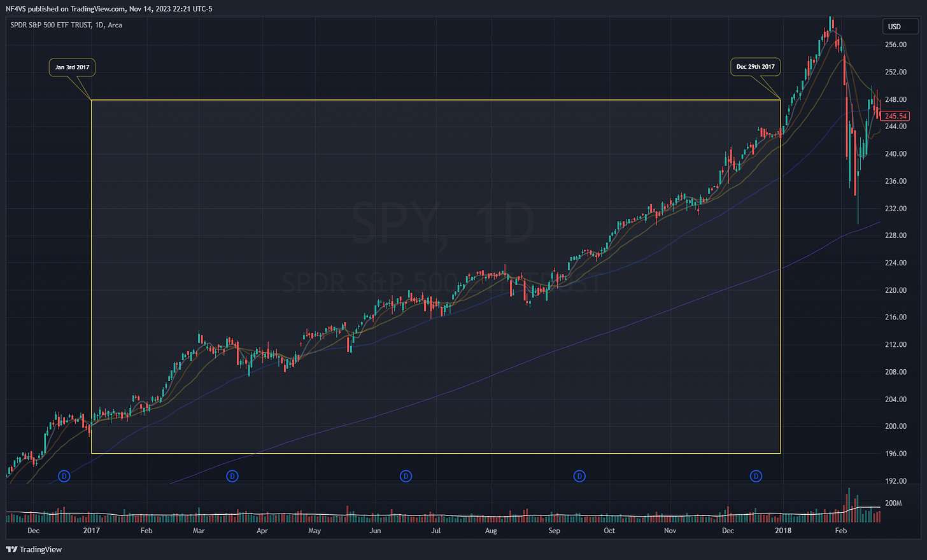The height and width of the screenshot is (560, 927).
Task: Select the Jan 3rd 2017 callout label
Action: pyautogui.click(x=72, y=67)
